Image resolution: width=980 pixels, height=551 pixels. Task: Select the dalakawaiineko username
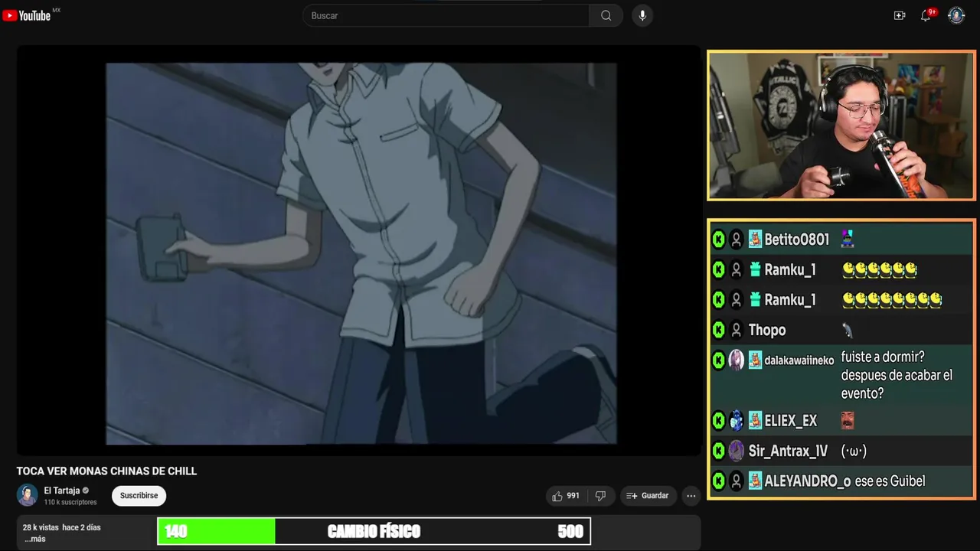coord(799,360)
